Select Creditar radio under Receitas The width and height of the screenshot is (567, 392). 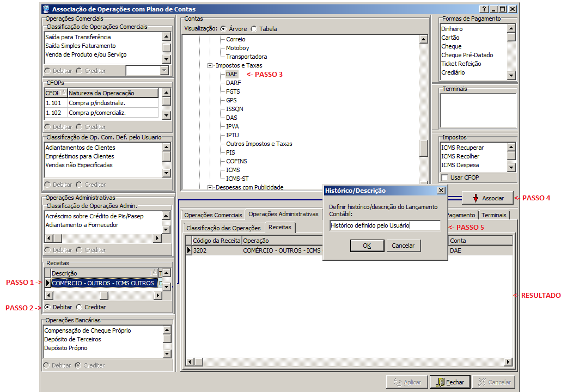[x=80, y=308]
